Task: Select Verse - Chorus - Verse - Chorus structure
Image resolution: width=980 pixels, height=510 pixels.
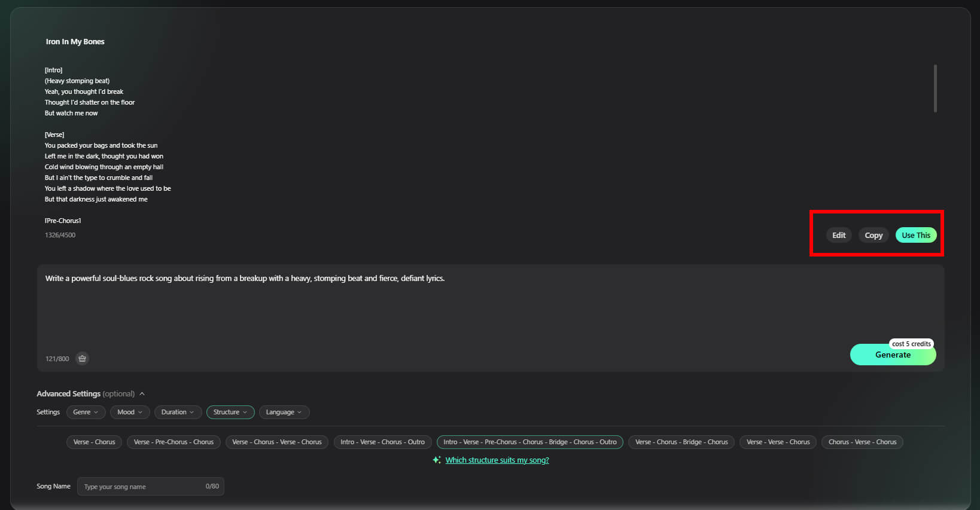Action: click(277, 442)
